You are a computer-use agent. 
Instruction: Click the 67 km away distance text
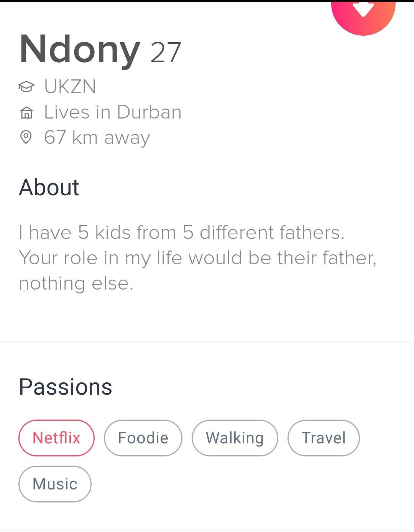pos(97,137)
